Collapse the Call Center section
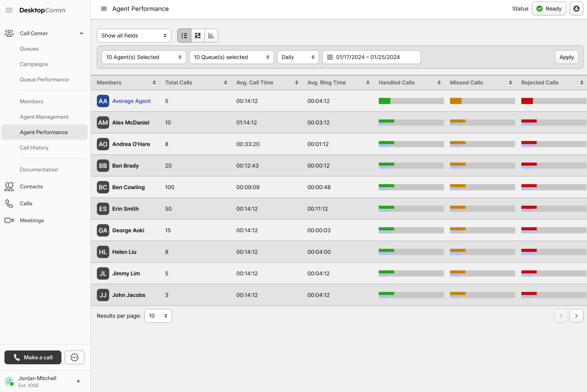Image resolution: width=587 pixels, height=392 pixels. click(81, 33)
